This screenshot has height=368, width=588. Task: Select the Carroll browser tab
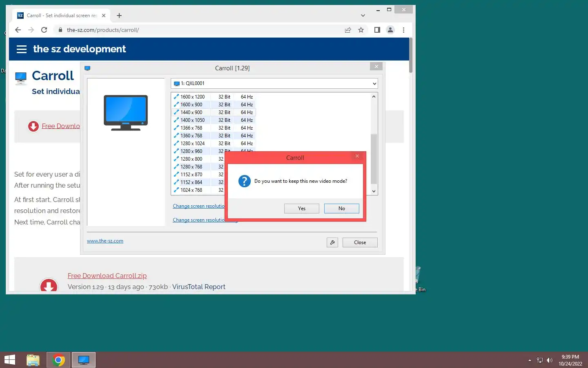click(61, 16)
